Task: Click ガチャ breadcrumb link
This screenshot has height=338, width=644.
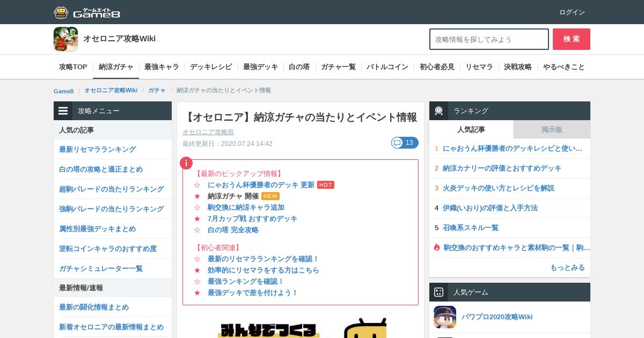Action: pyautogui.click(x=157, y=90)
